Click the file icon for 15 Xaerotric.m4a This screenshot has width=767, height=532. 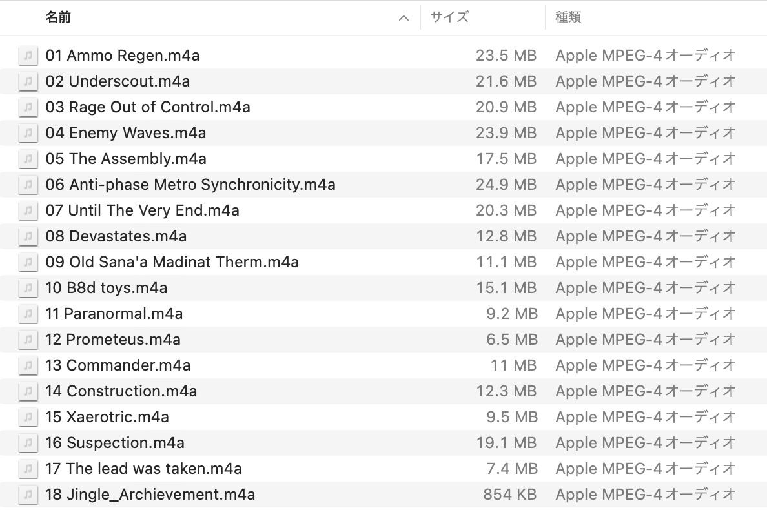[x=27, y=417]
